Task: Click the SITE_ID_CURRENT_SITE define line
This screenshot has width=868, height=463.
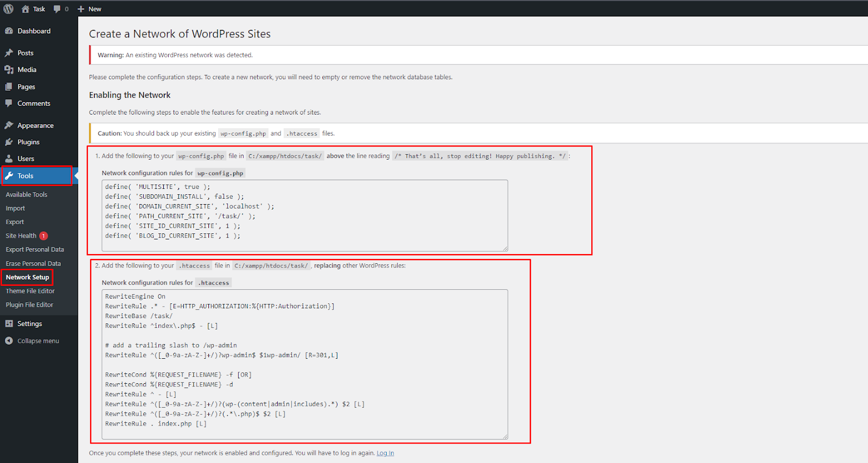Action: 173,226
